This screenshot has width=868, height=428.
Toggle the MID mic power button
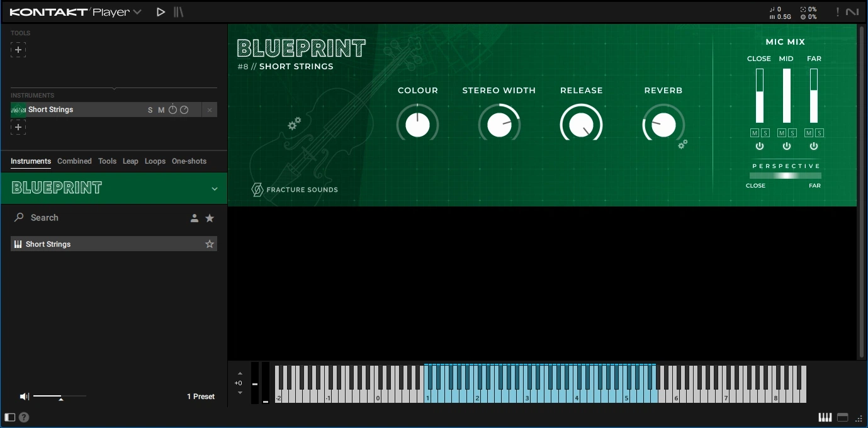(787, 146)
